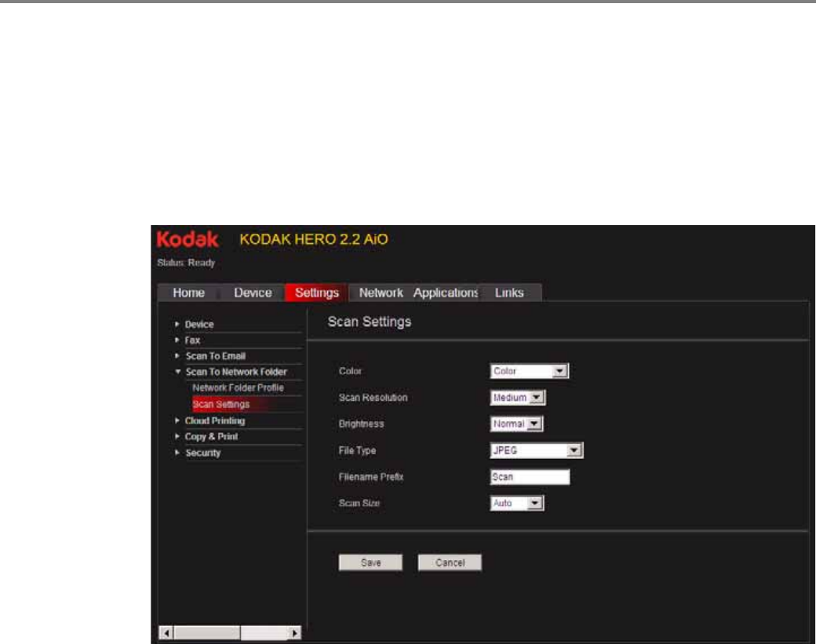816x644 pixels.
Task: Open Cloud Printing in the sidebar
Action: click(215, 420)
